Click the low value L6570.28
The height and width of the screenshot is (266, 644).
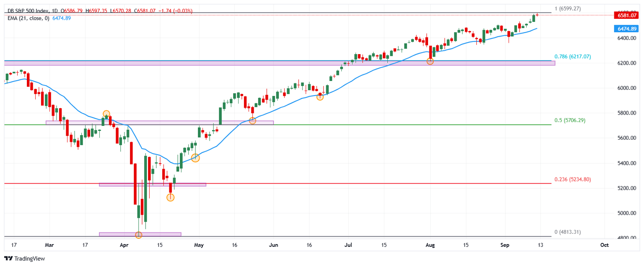click(x=121, y=11)
